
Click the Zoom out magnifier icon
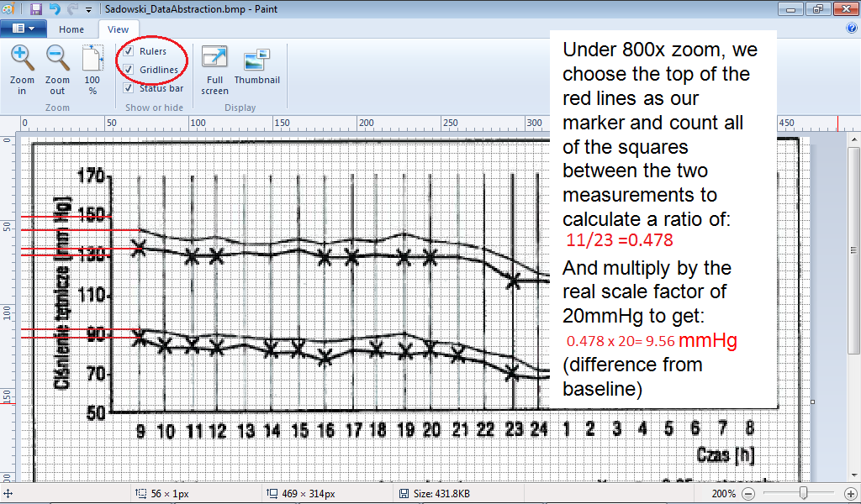(x=58, y=59)
